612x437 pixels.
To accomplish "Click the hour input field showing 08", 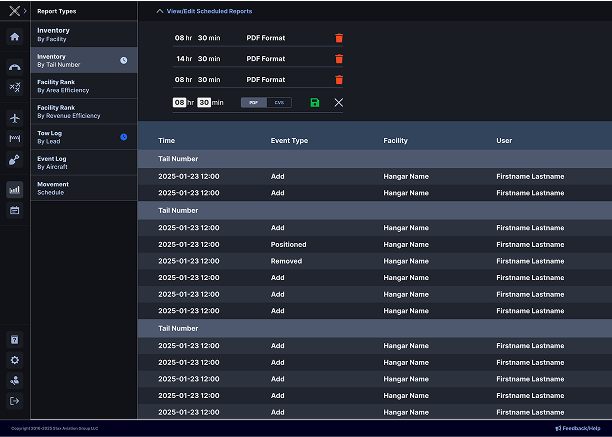I will 179,103.
